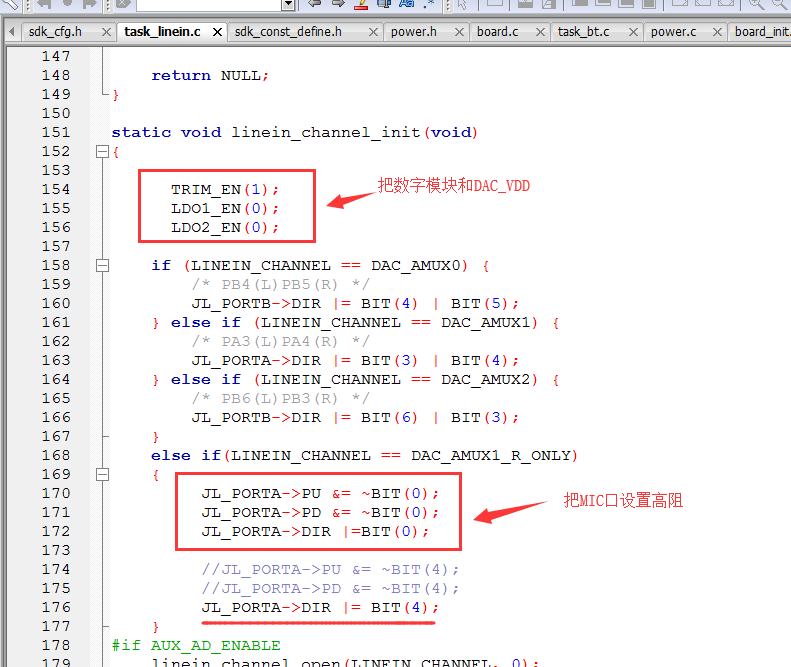Viewport: 791px width, 667px height.
Task: Click JL_PORTA->DIR |= BIT(4); line
Action: click(320, 608)
